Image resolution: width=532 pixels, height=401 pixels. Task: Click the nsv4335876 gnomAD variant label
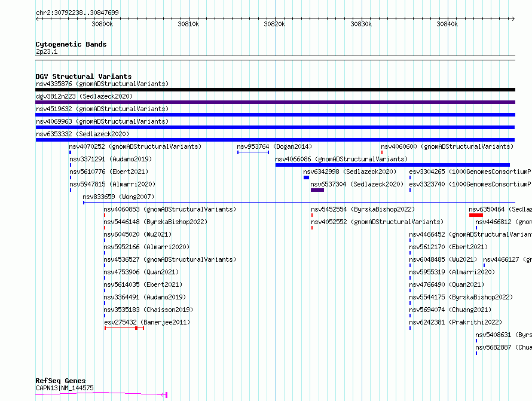[102, 84]
